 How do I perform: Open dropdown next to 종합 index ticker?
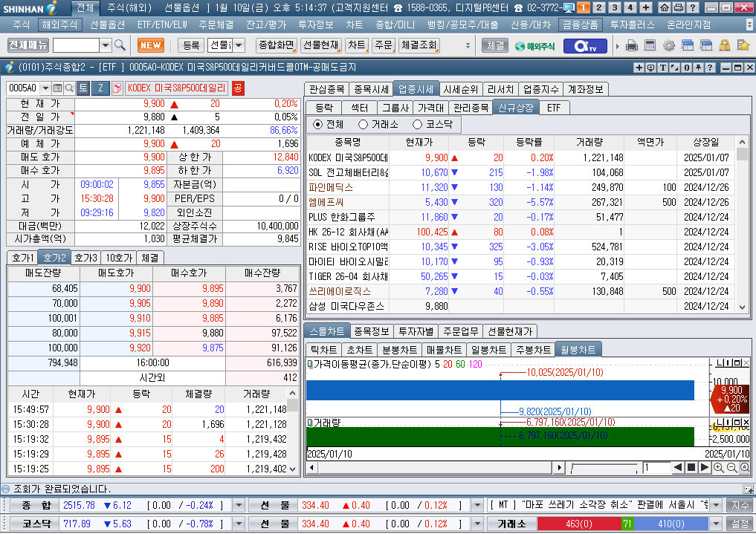[239, 505]
